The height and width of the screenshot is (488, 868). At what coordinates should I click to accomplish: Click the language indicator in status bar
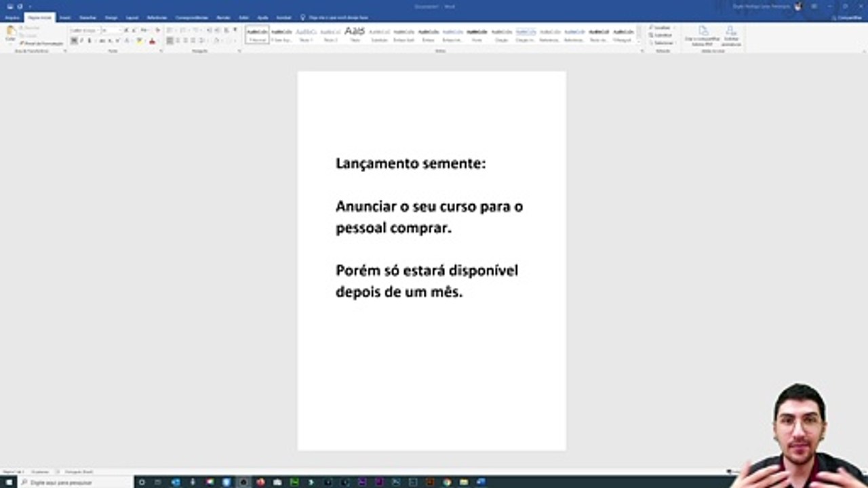[x=79, y=471]
